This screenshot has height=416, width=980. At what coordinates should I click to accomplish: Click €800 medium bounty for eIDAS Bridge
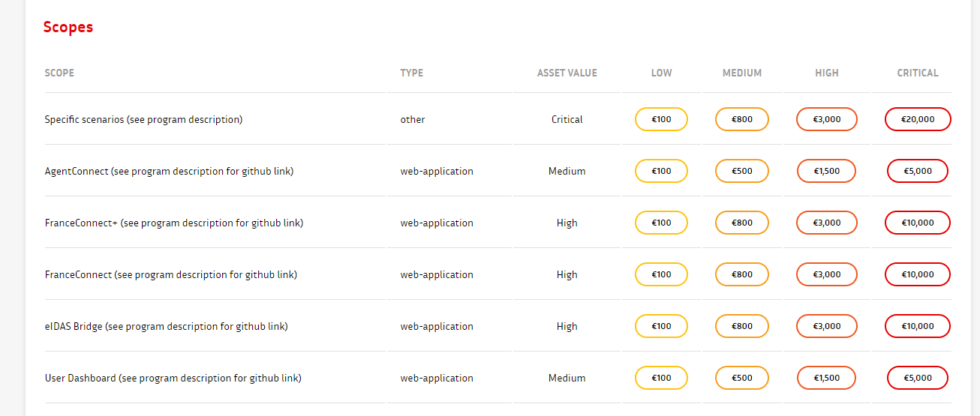(742, 326)
